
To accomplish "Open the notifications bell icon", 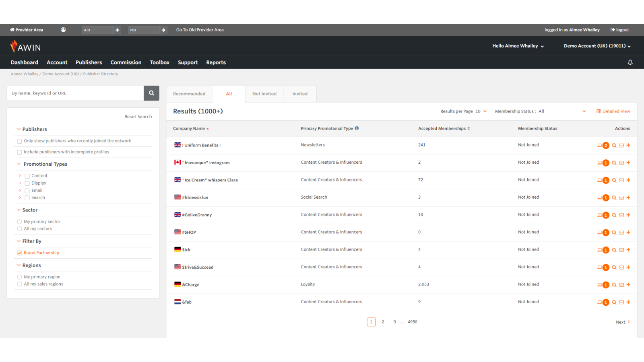I will (x=630, y=62).
